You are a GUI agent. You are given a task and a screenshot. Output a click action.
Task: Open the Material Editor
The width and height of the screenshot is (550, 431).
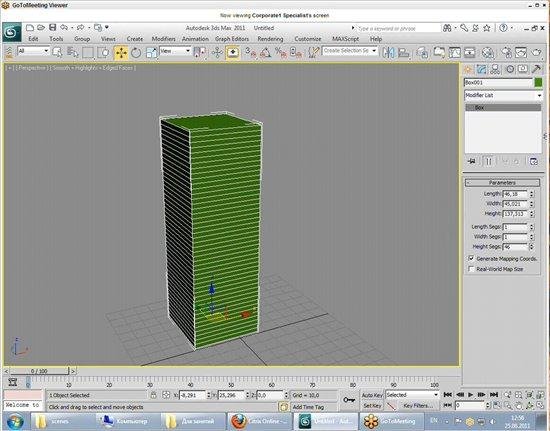488,53
